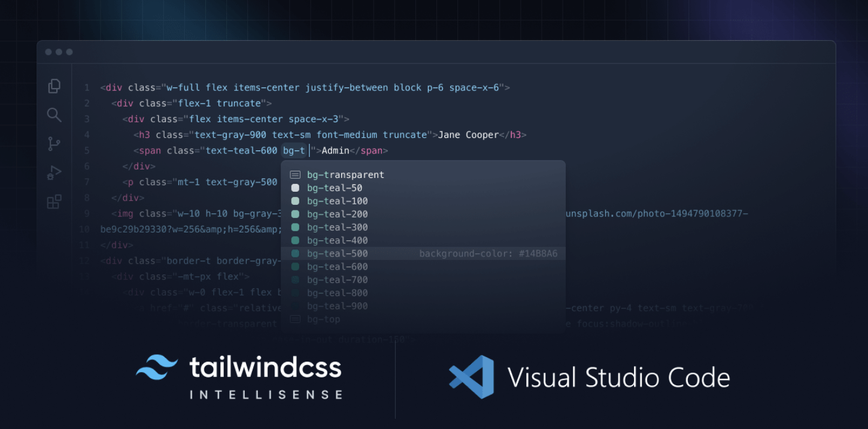Open the Source Control branch icon
868x429 pixels.
[x=54, y=144]
